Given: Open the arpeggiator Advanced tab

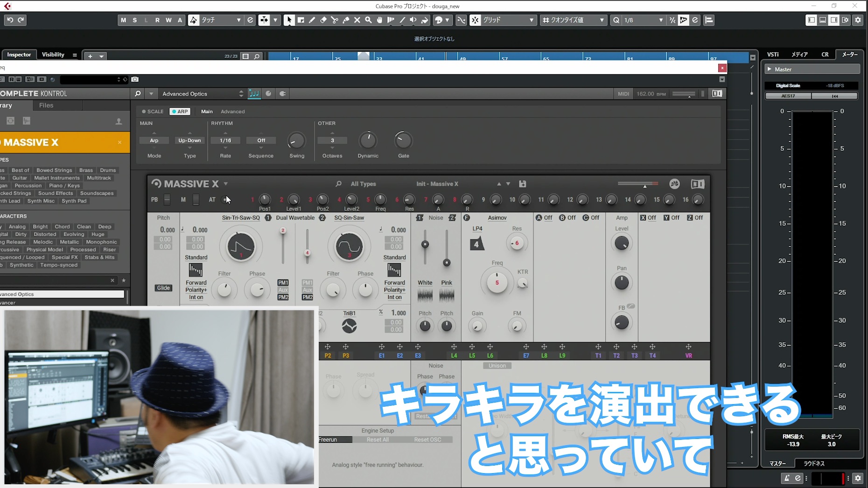Looking at the screenshot, I should point(232,112).
